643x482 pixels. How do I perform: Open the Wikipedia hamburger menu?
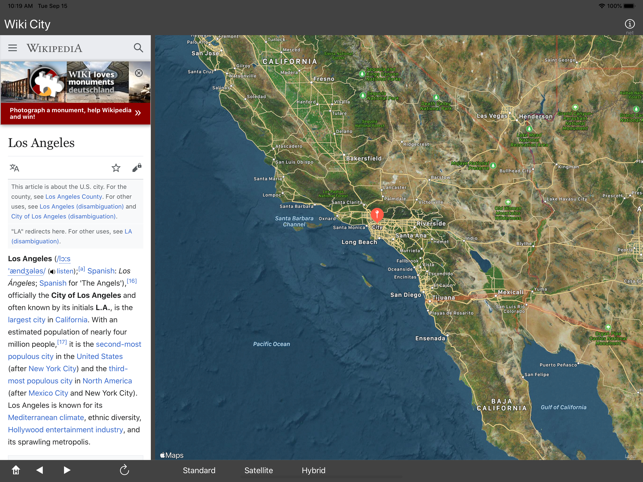tap(13, 48)
